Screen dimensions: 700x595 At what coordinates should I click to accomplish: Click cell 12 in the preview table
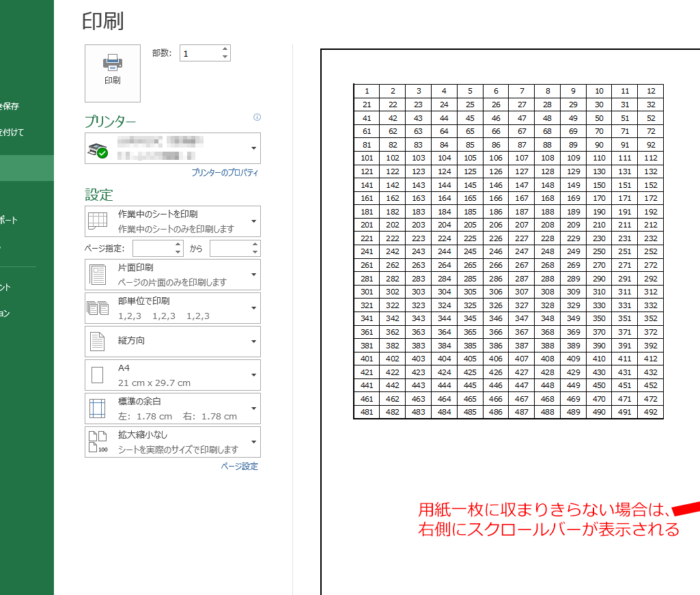651,91
